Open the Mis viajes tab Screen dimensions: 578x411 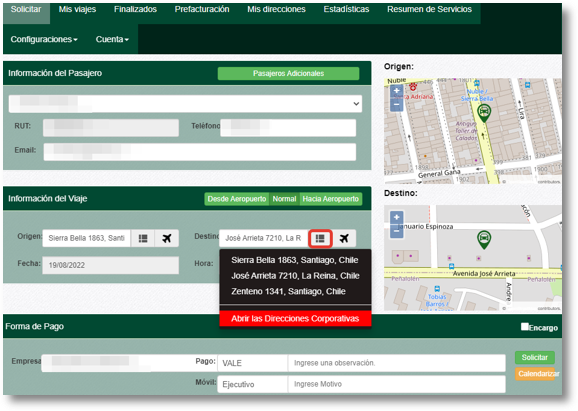point(77,10)
